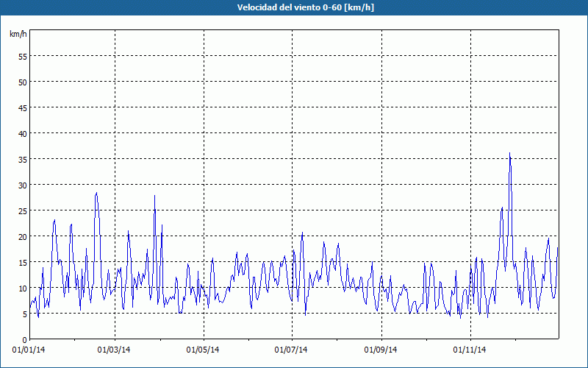588x368 pixels.
Task: Select the y-axis value 50
Action: (x=23, y=82)
